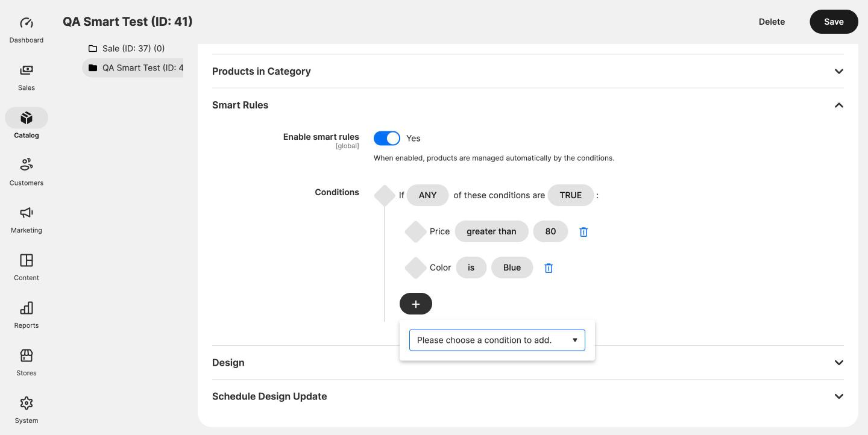
Task: Open the condition chooser dropdown
Action: [497, 340]
